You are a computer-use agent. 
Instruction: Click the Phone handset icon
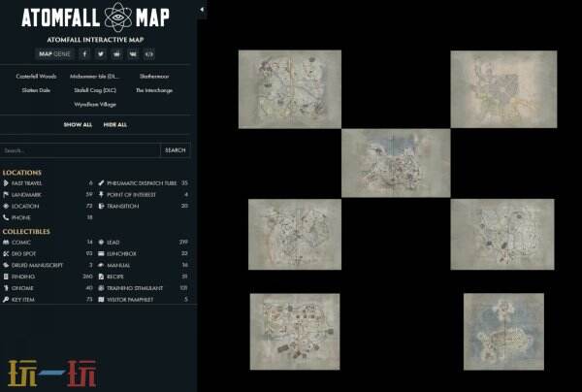[x=6, y=218]
